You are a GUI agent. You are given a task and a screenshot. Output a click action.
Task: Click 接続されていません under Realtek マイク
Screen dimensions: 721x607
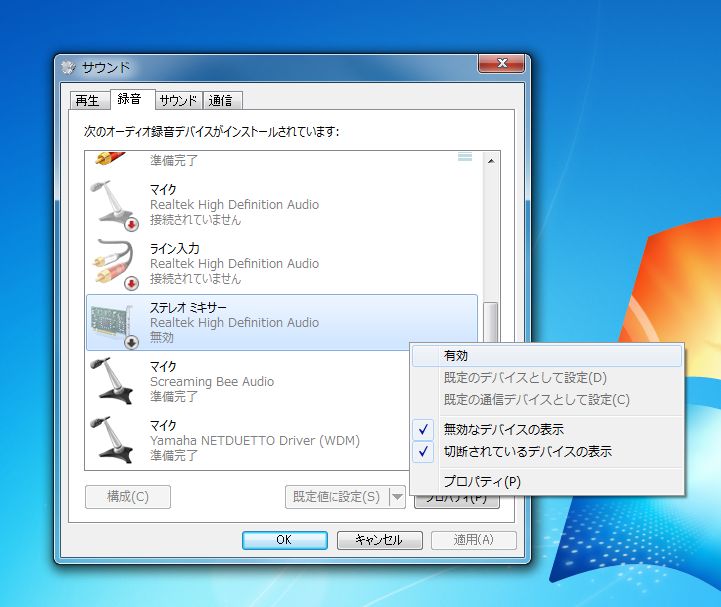[195, 219]
